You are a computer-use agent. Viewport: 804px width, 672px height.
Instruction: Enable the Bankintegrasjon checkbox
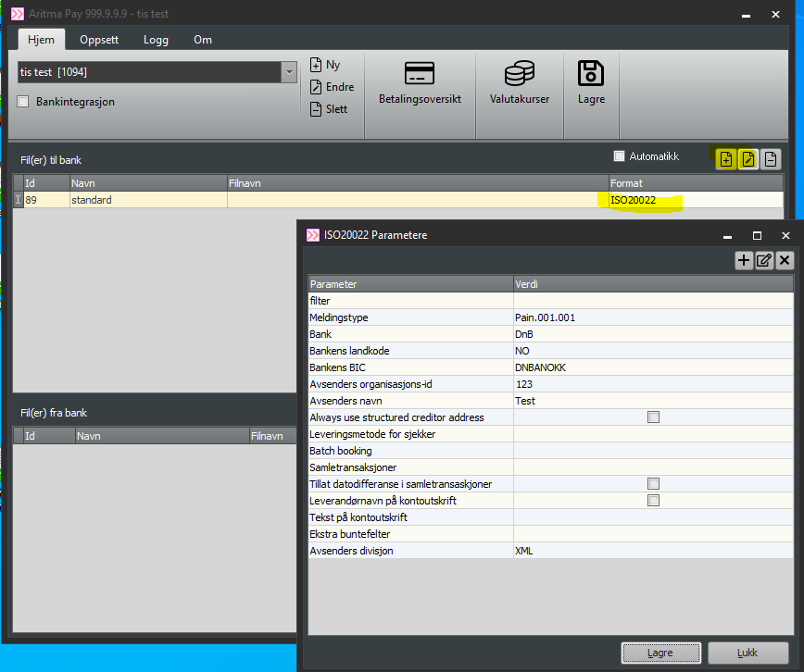[x=23, y=102]
